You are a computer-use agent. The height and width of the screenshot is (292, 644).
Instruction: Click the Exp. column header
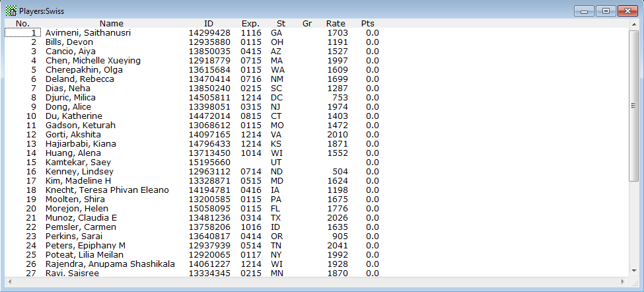[x=250, y=24]
